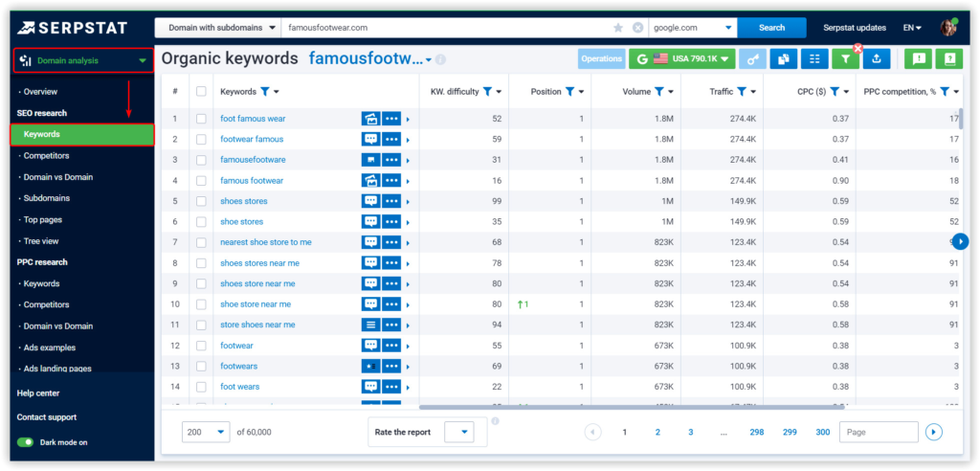Expand the 'Domain with subdomains' dropdown
This screenshot has width=980, height=471.
(x=218, y=28)
